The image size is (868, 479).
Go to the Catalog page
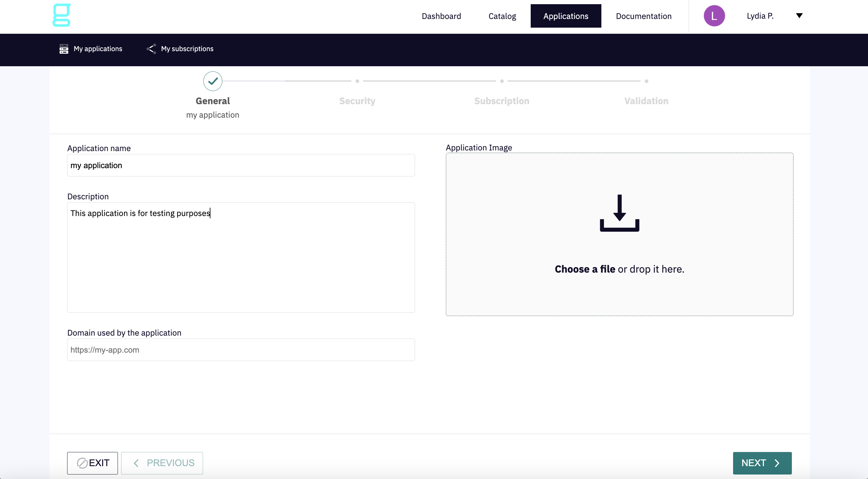[502, 16]
